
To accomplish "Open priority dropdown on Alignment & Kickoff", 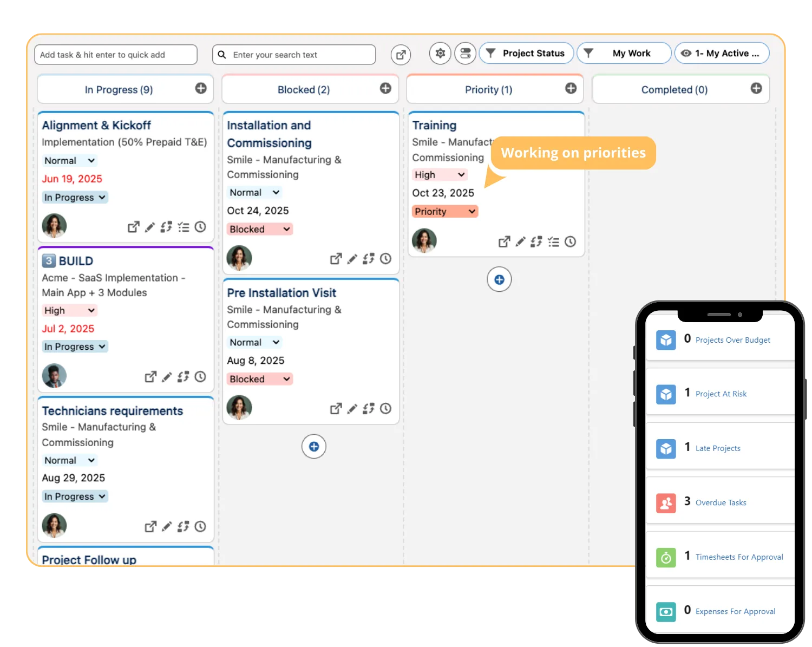I will (70, 160).
